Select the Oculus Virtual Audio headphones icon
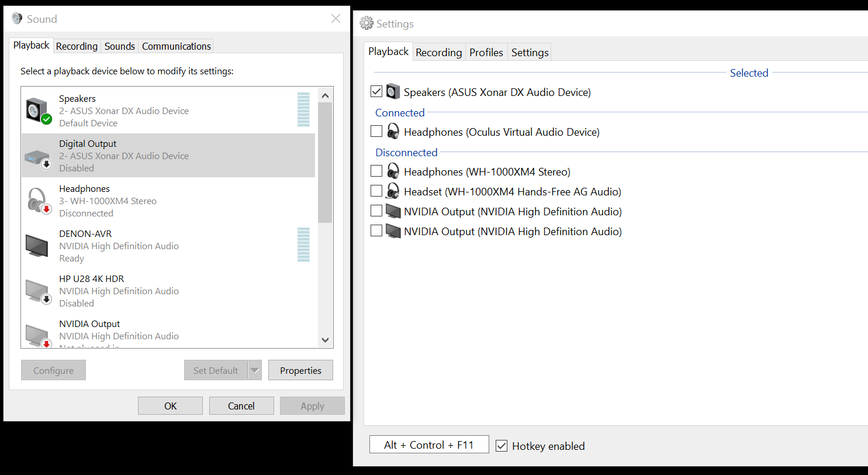 pos(392,131)
